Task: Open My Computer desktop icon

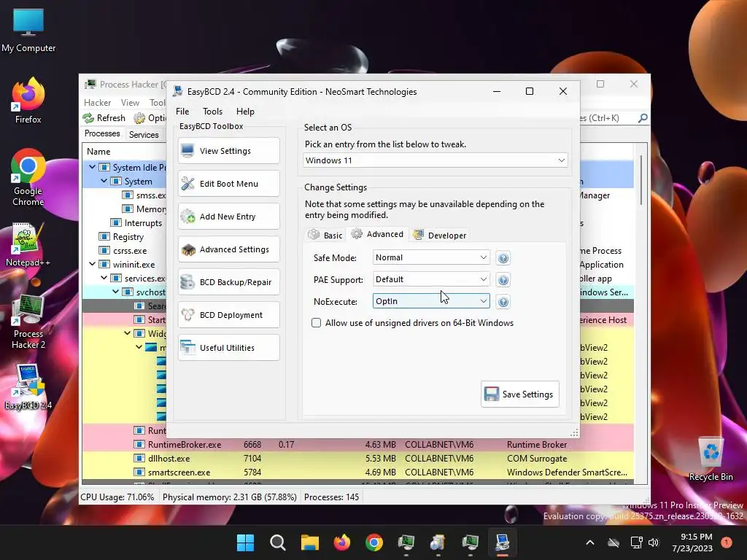Action: pyautogui.click(x=28, y=31)
